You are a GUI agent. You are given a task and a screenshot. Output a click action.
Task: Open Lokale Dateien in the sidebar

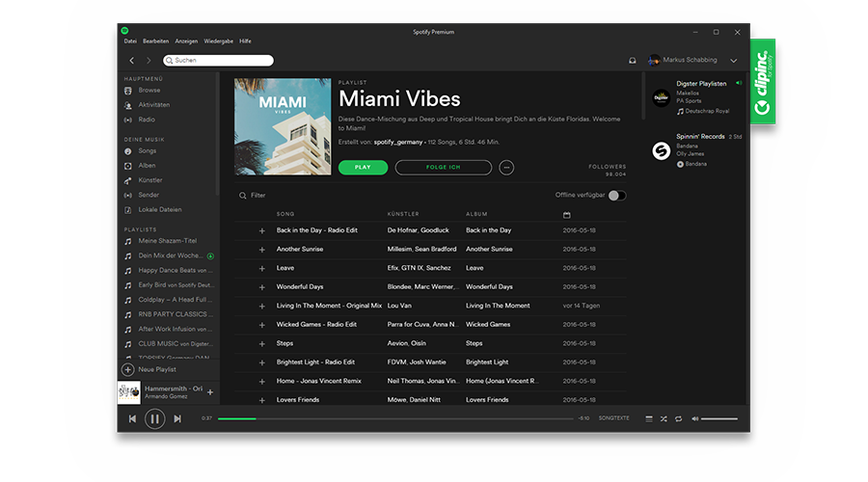[x=160, y=210]
